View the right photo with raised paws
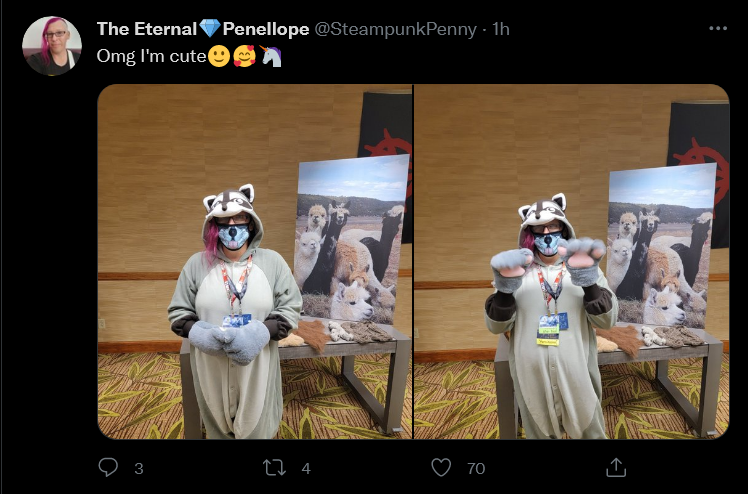Image resolution: width=748 pixels, height=494 pixels. [571, 261]
